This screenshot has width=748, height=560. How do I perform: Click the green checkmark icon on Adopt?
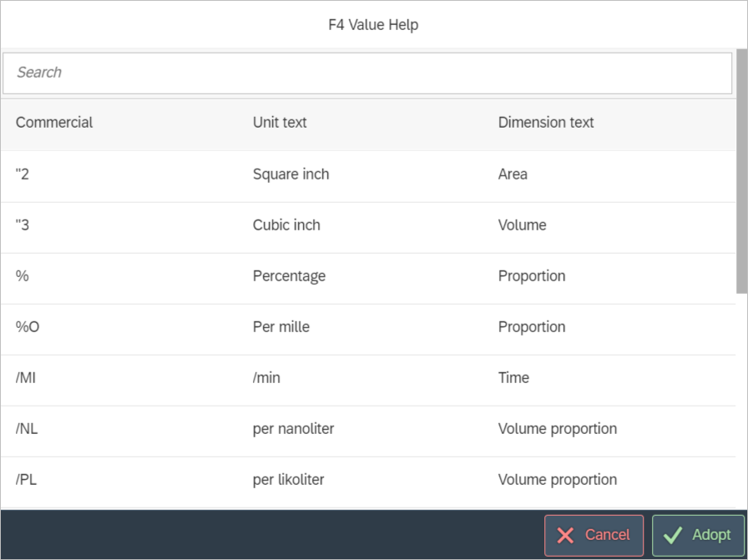pyautogui.click(x=672, y=535)
